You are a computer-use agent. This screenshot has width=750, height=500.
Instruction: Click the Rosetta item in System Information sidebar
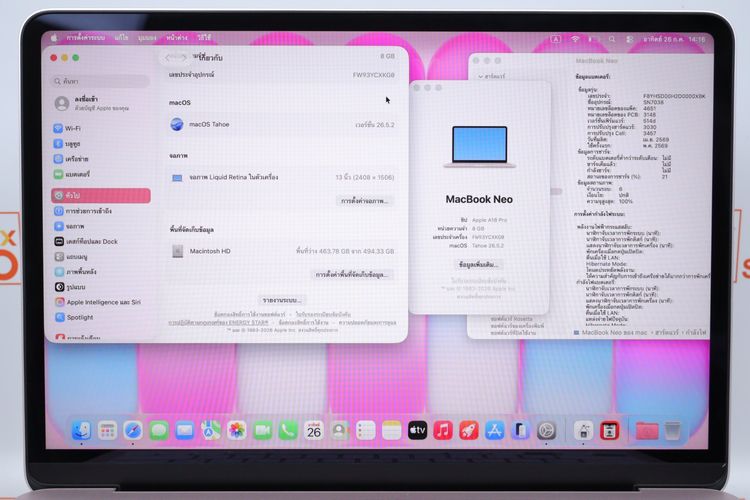511,319
